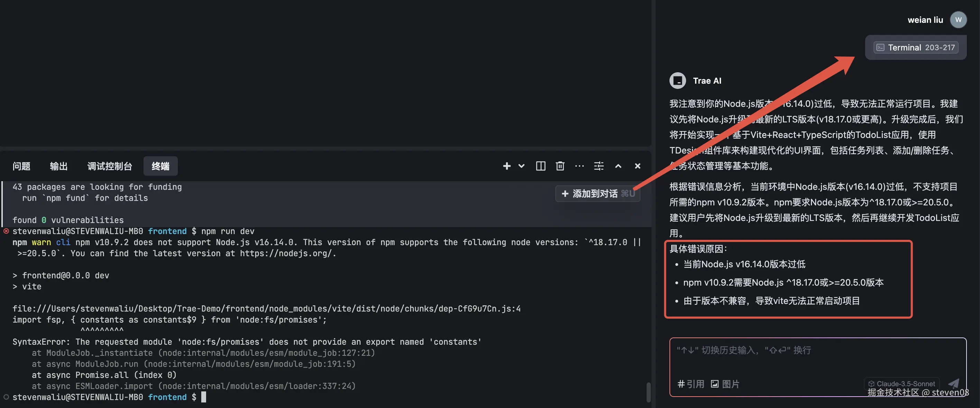Open terminal settings sliders icon
The height and width of the screenshot is (408, 980).
(599, 166)
